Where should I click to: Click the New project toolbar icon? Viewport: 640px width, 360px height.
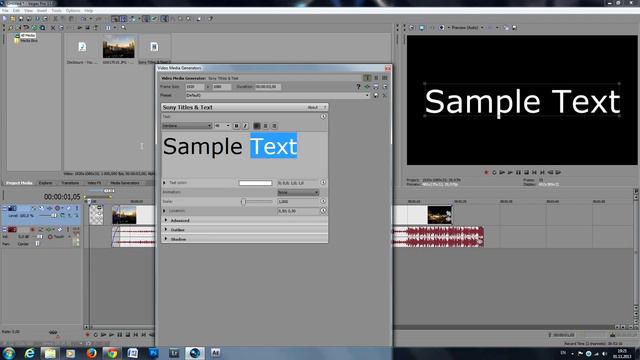click(x=5, y=19)
